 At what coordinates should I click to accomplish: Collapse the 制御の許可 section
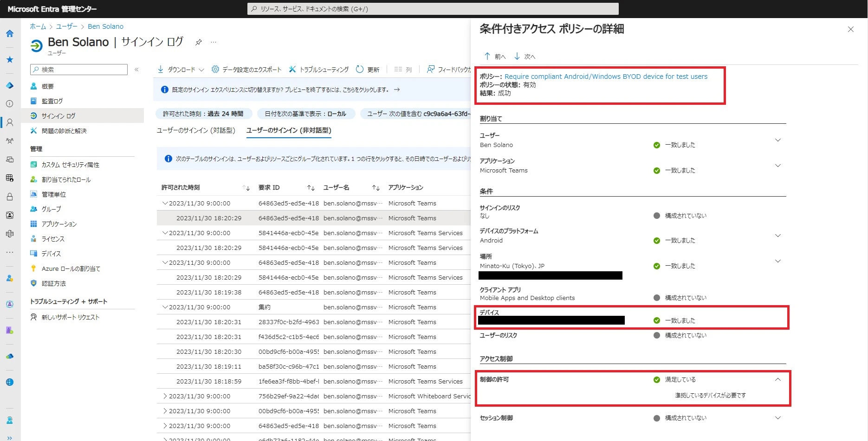coord(778,379)
